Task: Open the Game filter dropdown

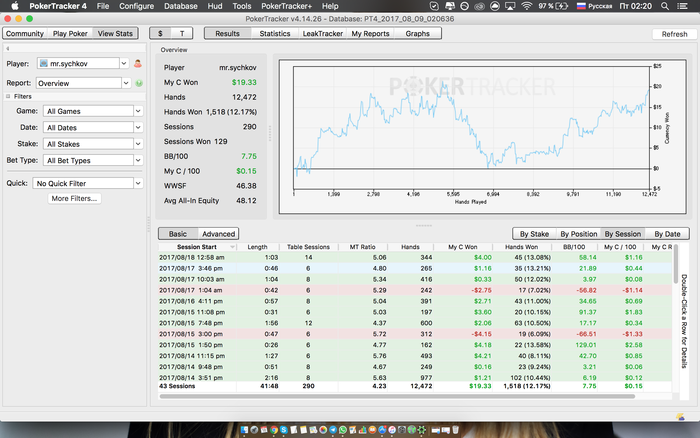Action: coord(93,111)
